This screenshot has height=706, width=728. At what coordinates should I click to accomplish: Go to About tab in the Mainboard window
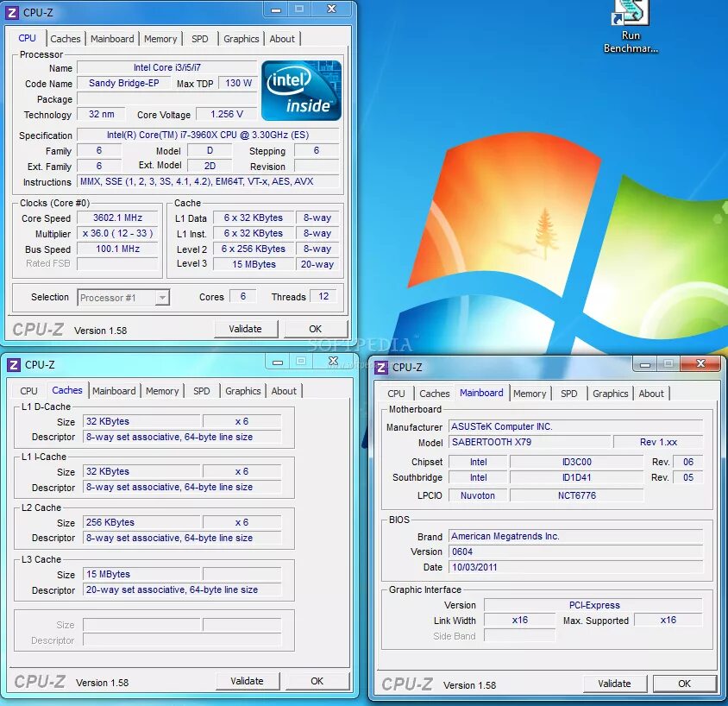click(x=651, y=394)
